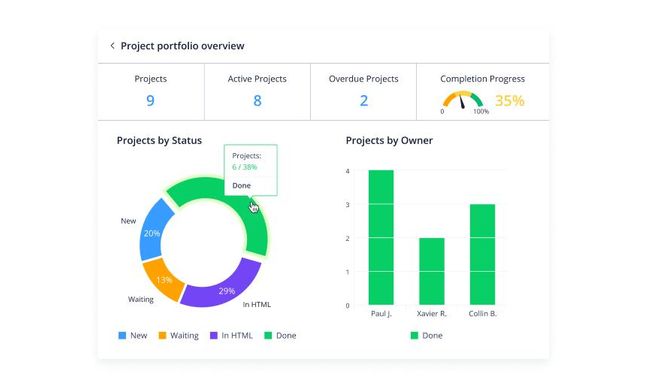This screenshot has width=650, height=385.
Task: Click the Project portfolio overview title
Action: pos(182,46)
